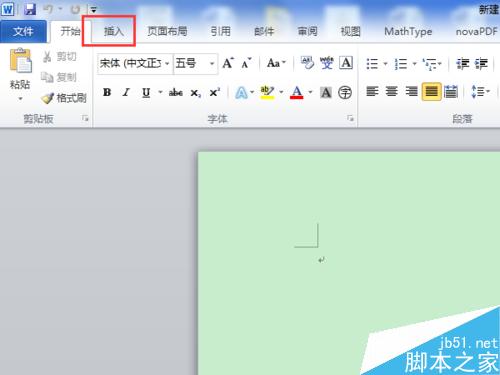500x375 pixels.
Task: Click the Enclose Characters (circled 字) icon
Action: (x=345, y=92)
